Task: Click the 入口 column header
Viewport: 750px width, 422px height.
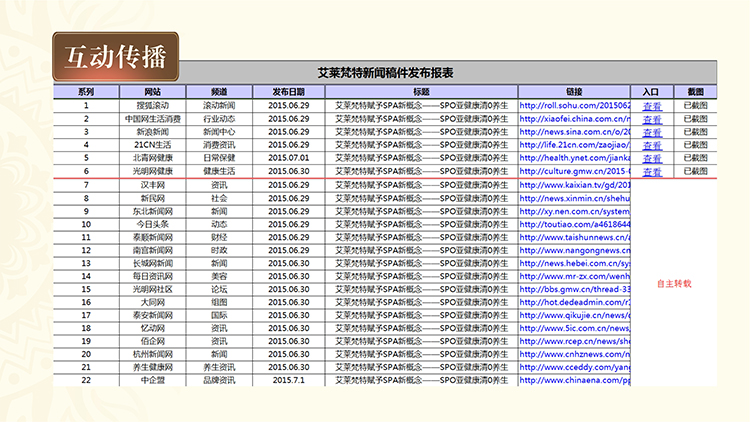Action: 651,92
